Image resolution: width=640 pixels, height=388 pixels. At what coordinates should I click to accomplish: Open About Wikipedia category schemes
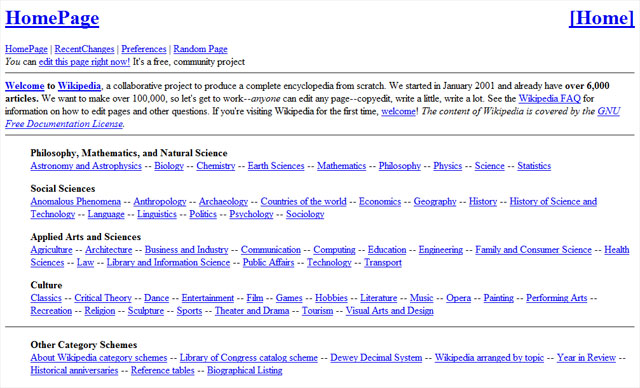point(99,358)
